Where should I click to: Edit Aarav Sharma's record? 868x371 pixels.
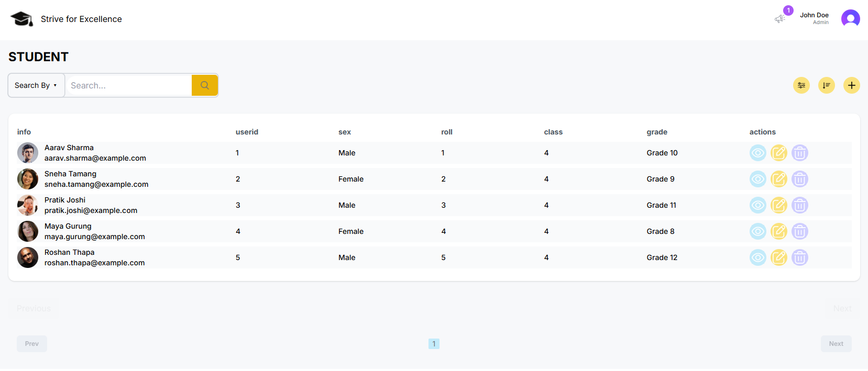[778, 153]
